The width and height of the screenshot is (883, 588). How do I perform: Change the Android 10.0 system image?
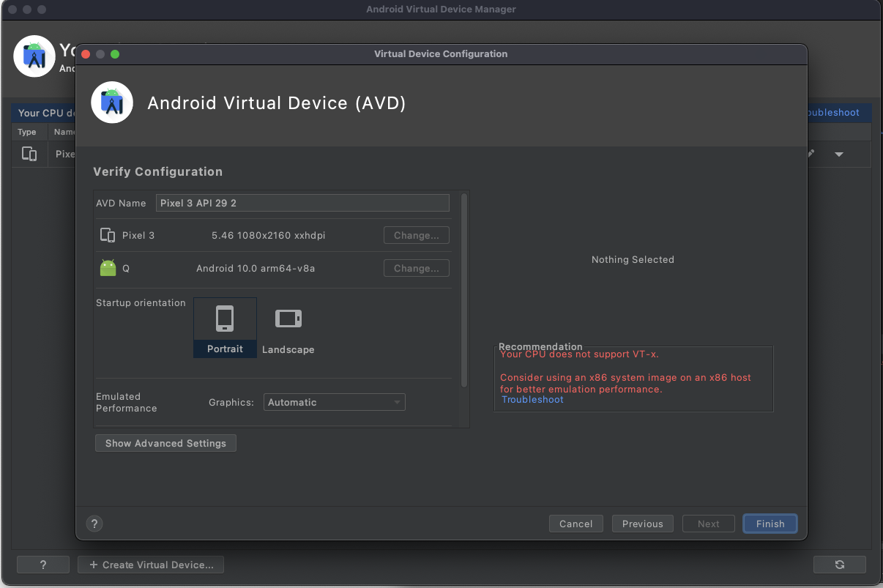pos(417,268)
